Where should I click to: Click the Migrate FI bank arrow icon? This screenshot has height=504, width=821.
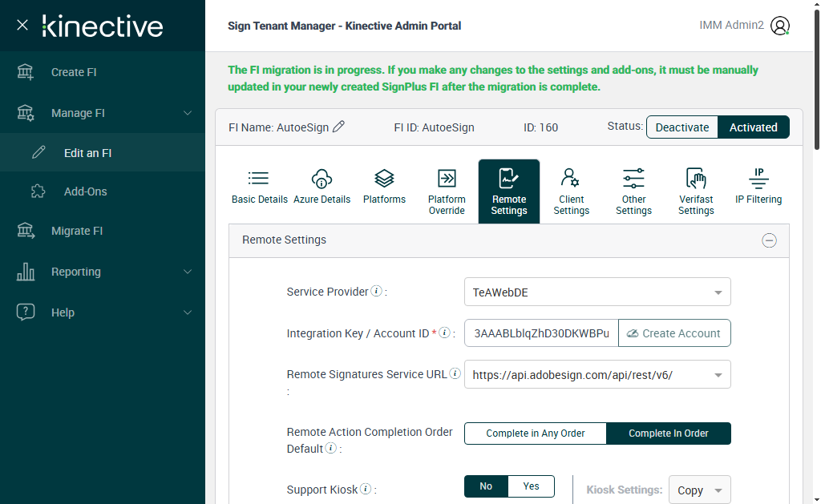click(26, 230)
